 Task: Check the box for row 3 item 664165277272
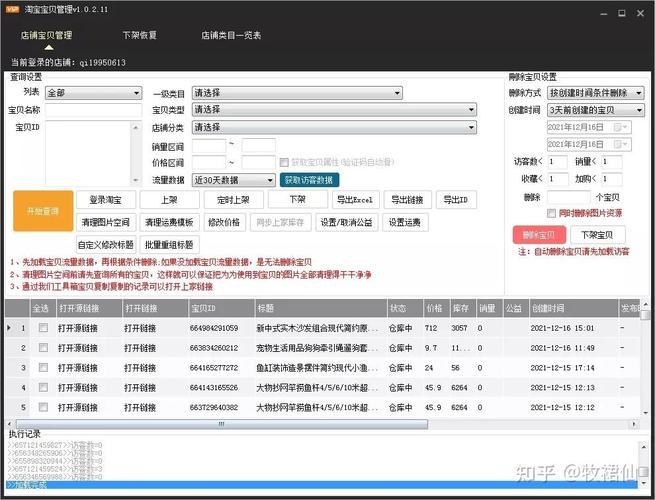(43, 368)
